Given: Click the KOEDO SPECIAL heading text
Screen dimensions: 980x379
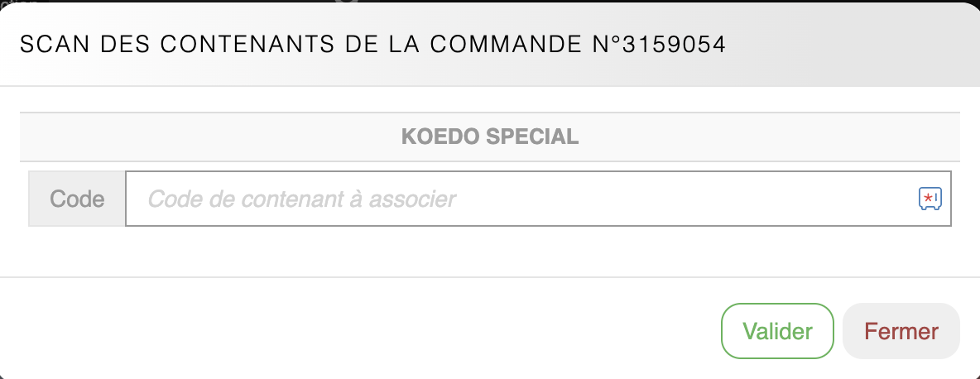Looking at the screenshot, I should click(490, 137).
